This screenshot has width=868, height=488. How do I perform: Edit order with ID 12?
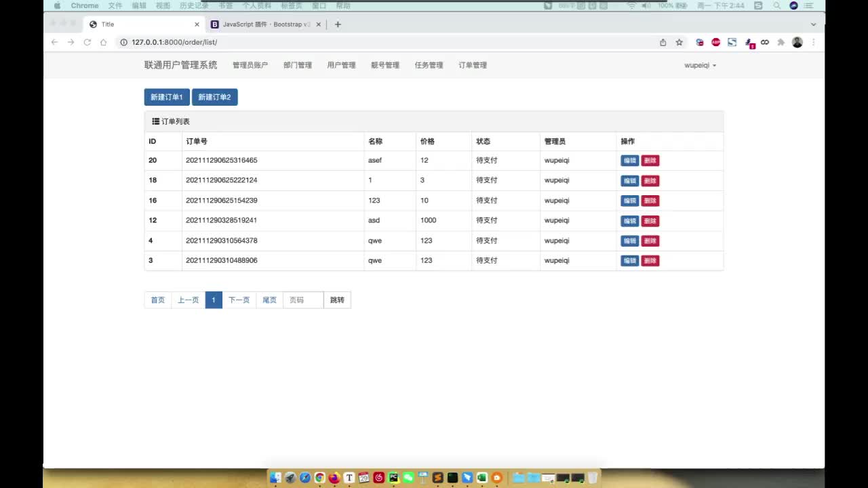click(x=630, y=221)
